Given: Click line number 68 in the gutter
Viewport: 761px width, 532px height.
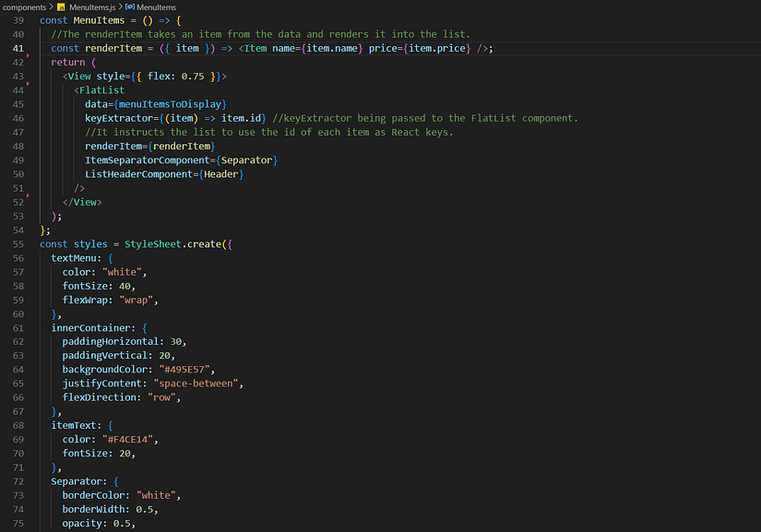Looking at the screenshot, I should click(18, 425).
